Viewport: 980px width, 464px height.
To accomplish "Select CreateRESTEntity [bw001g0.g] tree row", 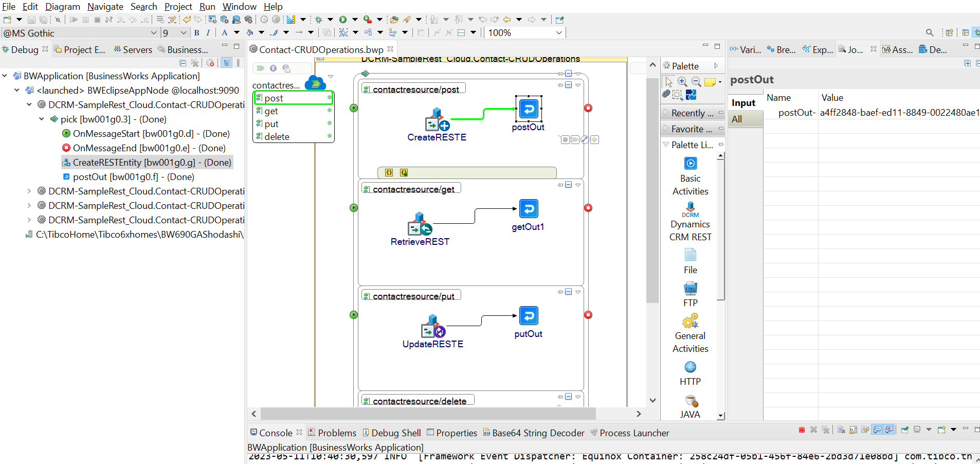I will pyautogui.click(x=147, y=162).
